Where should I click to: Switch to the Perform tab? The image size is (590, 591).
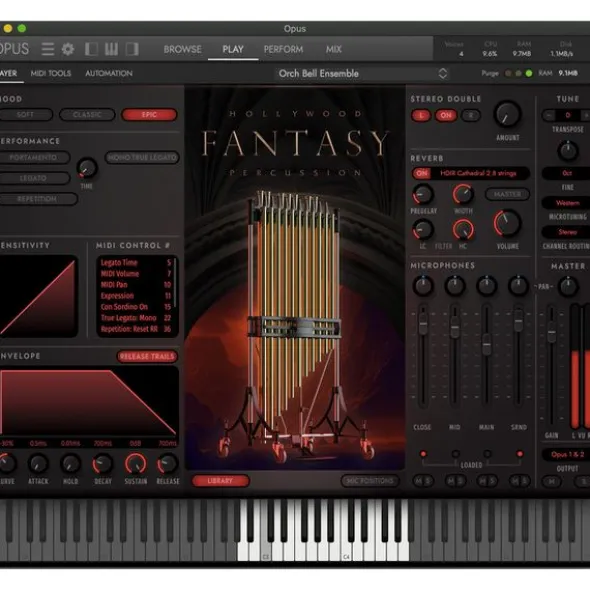[x=283, y=49]
